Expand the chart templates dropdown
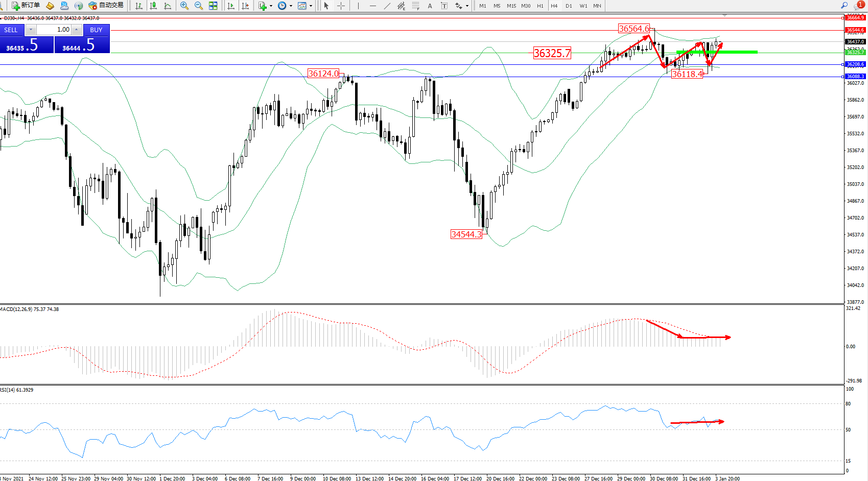 coord(311,6)
